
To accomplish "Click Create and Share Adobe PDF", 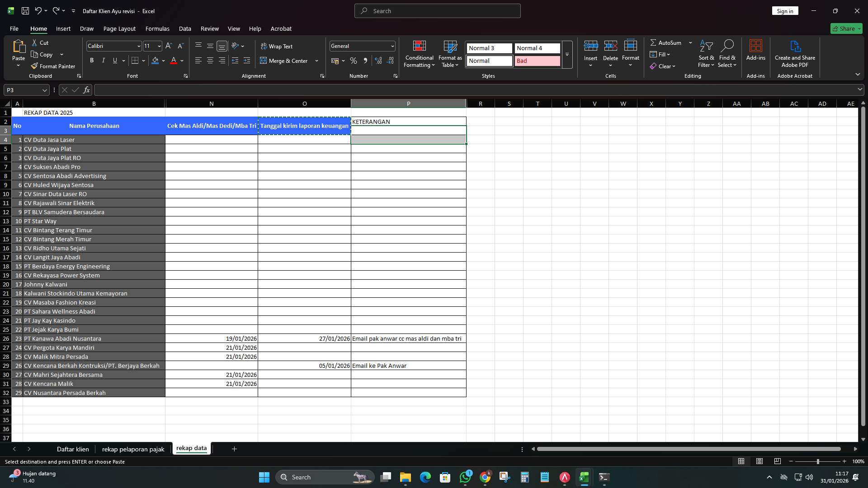I will (795, 53).
